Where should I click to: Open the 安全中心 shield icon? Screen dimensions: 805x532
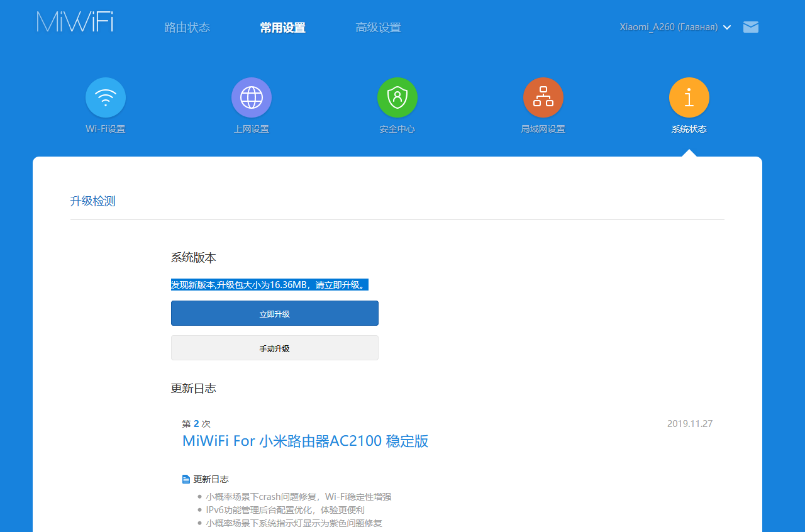pyautogui.click(x=397, y=97)
